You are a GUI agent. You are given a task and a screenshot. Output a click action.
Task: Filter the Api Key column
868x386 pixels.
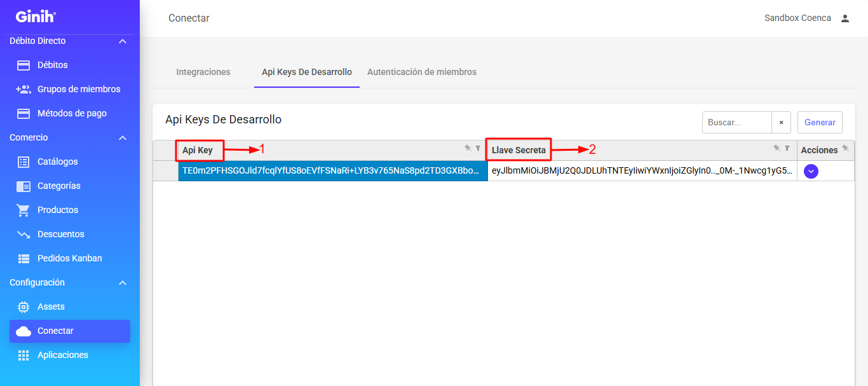click(478, 148)
